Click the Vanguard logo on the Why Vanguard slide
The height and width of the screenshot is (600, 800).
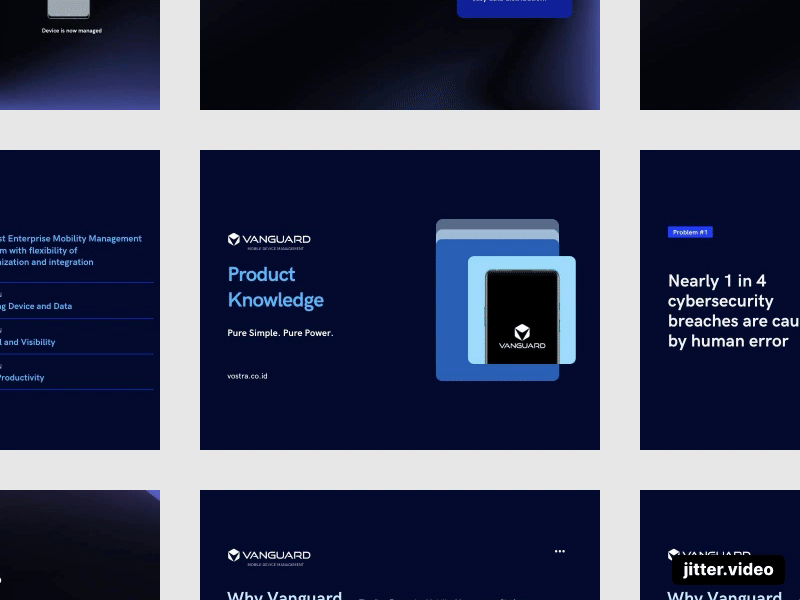coord(268,556)
